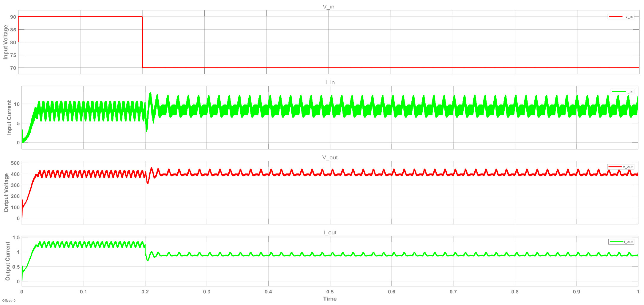644x305 pixels.
Task: Click the 90 tick on Input Voltage axis
Action: pos(13,17)
